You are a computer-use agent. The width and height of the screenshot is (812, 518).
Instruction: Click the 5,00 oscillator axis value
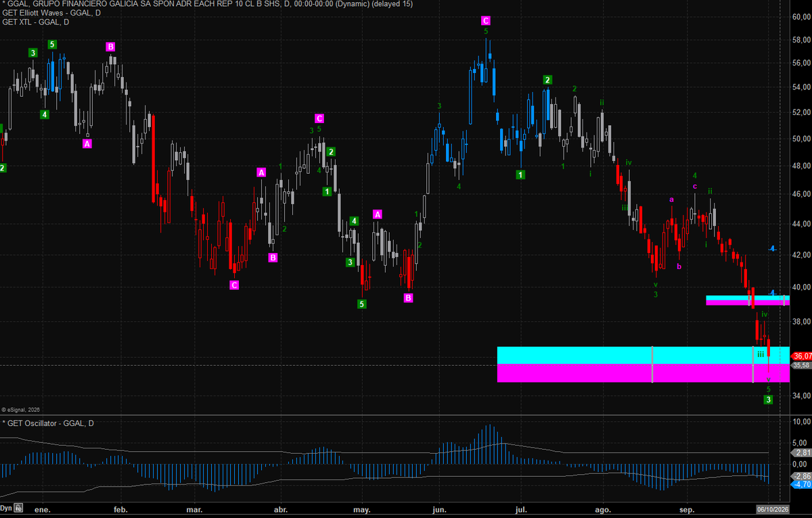[x=801, y=443]
